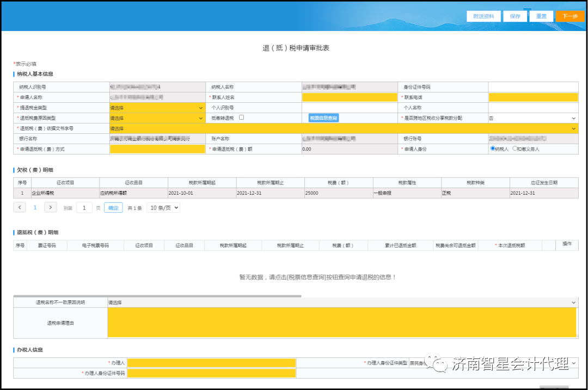Click the 附送资料 button
This screenshot has height=390, width=588.
pos(483,16)
